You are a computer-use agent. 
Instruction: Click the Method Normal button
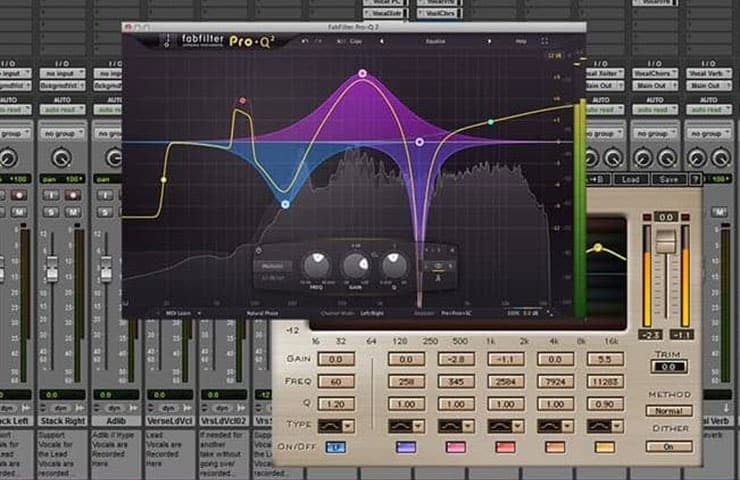click(669, 411)
